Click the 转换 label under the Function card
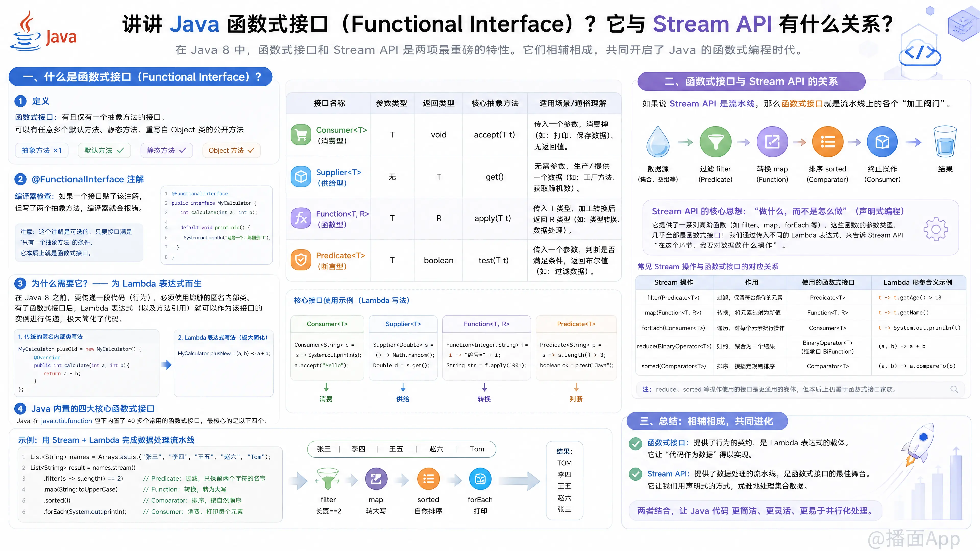The height and width of the screenshot is (551, 980). tap(484, 399)
